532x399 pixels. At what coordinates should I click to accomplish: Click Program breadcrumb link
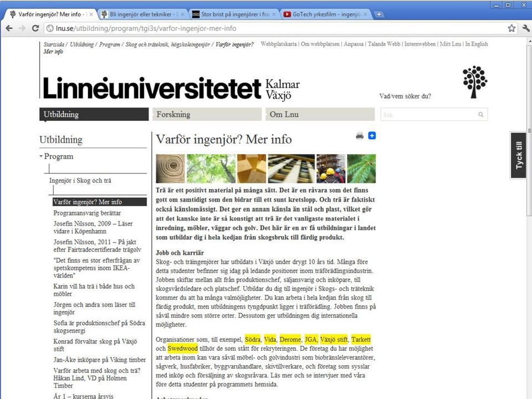(110, 44)
